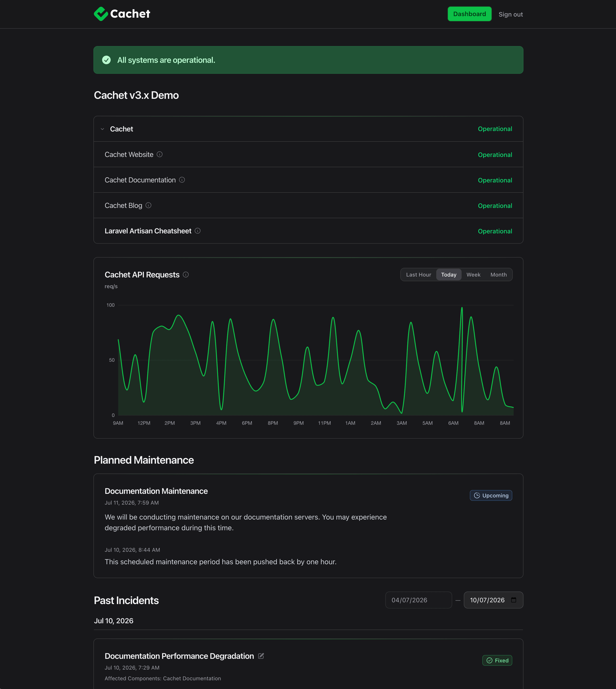Click the green operational check icon

106,60
